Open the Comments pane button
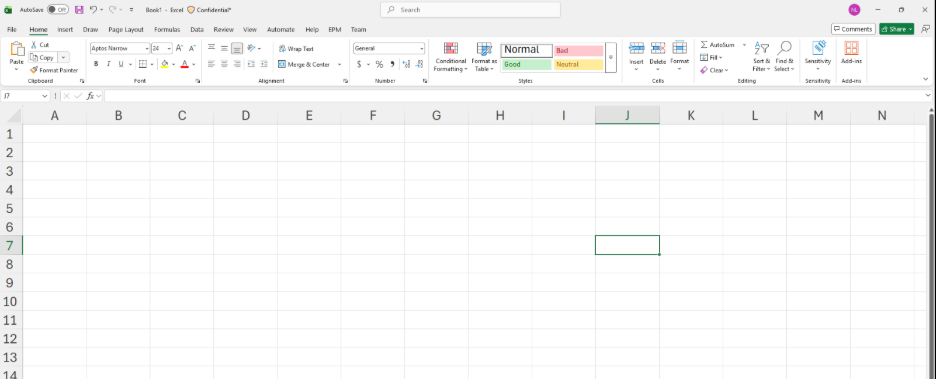This screenshot has width=936, height=379. [x=853, y=29]
